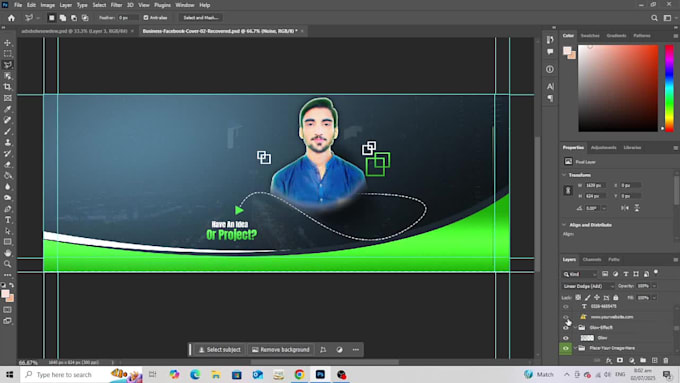Toggle visibility of Glow layer
Screen dimensions: 680x383
tap(566, 338)
